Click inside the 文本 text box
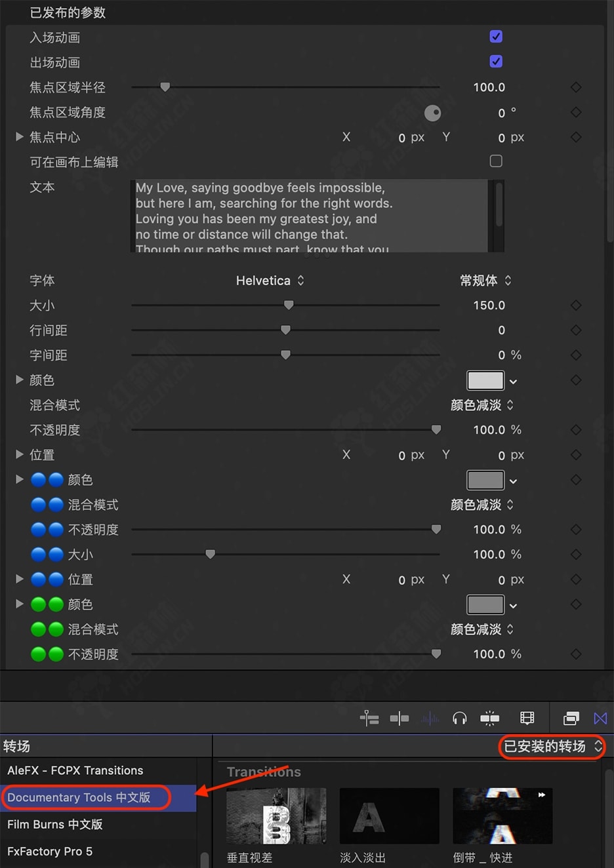The height and width of the screenshot is (868, 614). (x=310, y=216)
